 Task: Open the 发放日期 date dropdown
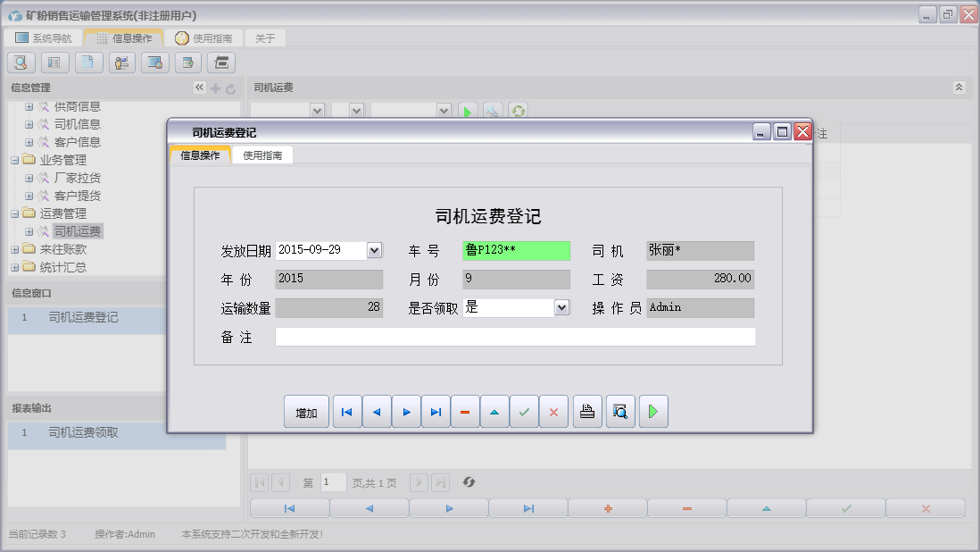(x=374, y=250)
